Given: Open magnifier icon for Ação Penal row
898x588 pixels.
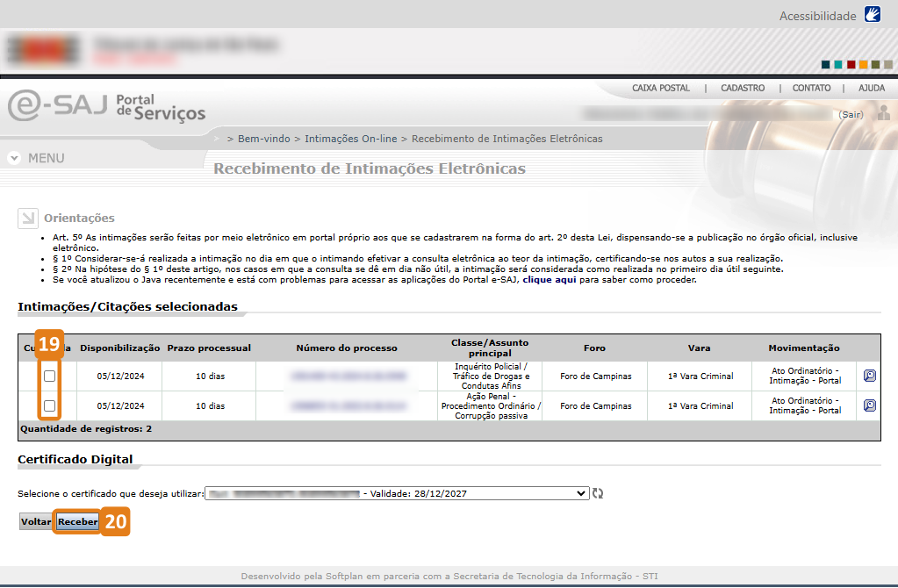Looking at the screenshot, I should (869, 405).
